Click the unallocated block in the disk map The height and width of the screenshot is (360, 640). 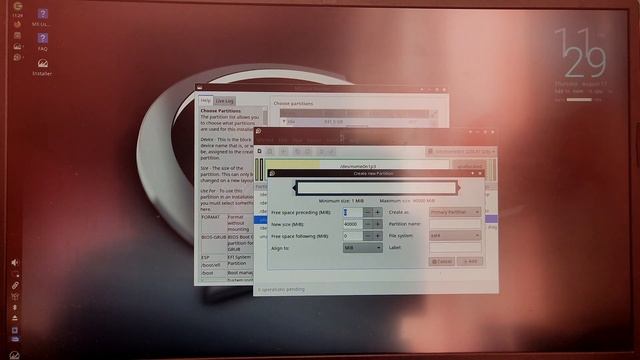pos(469,165)
